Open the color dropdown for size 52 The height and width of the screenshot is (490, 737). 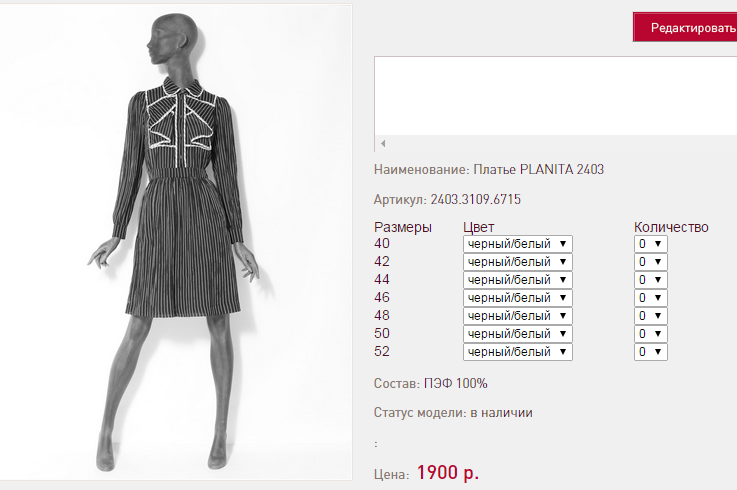(x=517, y=352)
